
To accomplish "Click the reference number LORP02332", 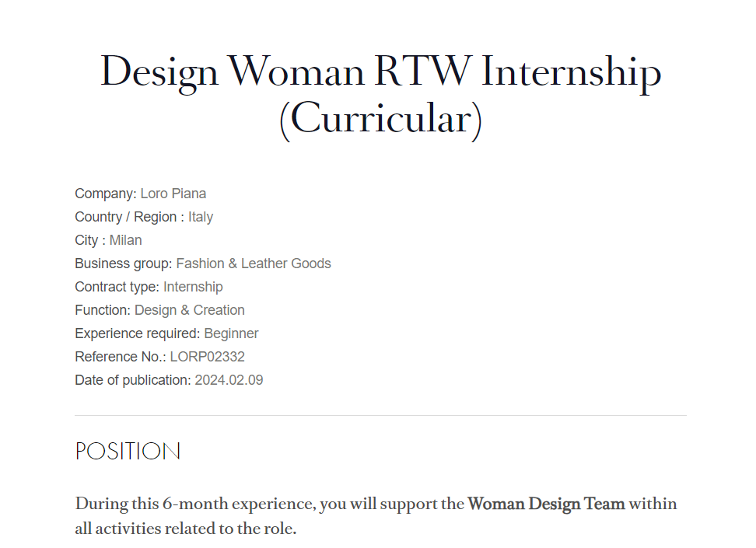I will (208, 357).
